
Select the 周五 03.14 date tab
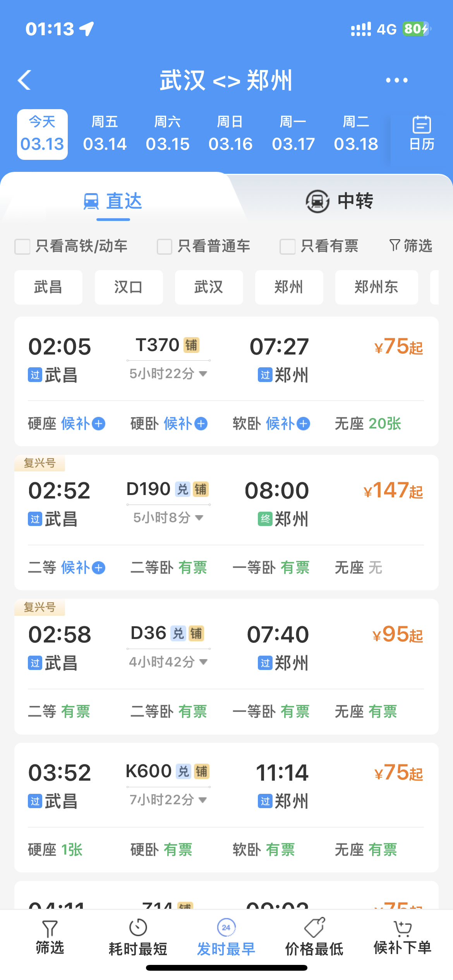pyautogui.click(x=105, y=134)
